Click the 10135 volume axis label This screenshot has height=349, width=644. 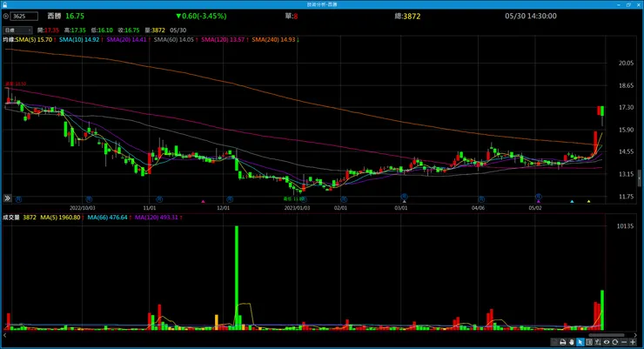pyautogui.click(x=625, y=225)
